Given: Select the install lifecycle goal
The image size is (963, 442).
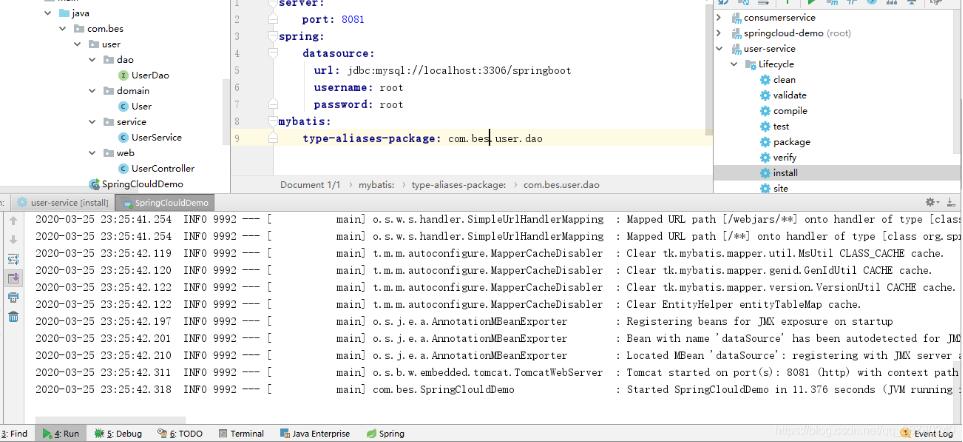Looking at the screenshot, I should (x=783, y=173).
